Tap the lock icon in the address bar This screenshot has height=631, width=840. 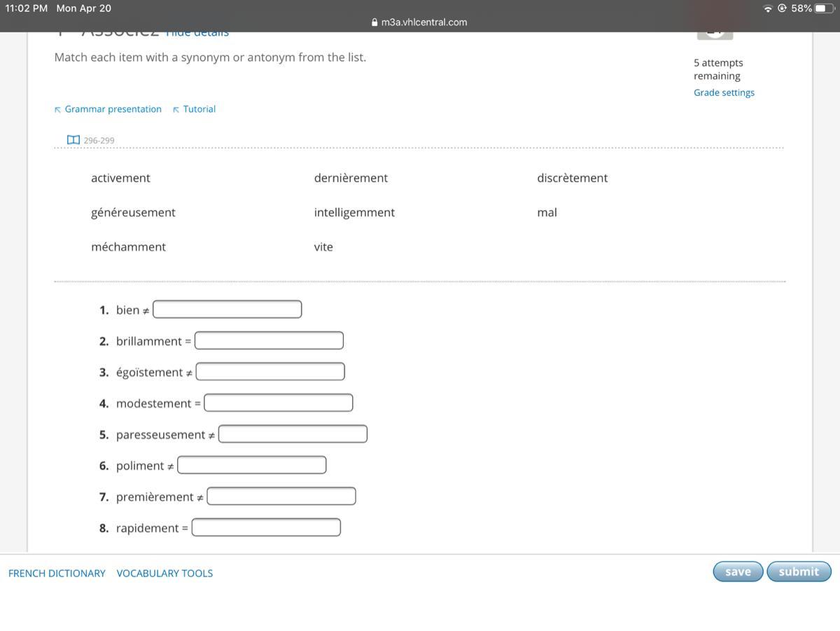(376, 22)
